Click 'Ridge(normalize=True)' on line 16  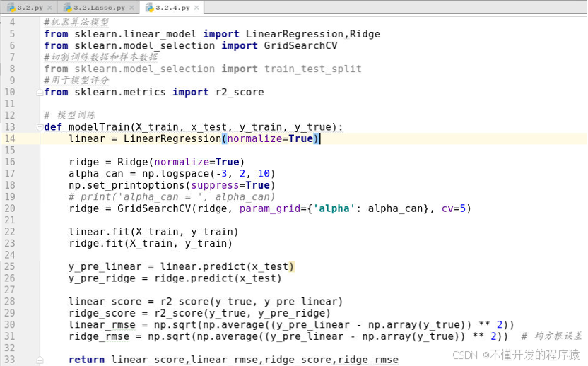(181, 162)
